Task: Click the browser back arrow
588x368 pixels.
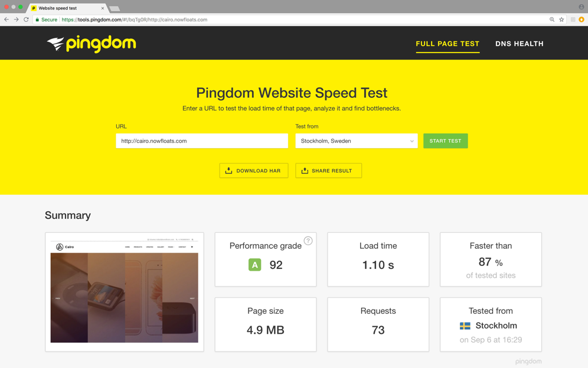Action: tap(6, 19)
